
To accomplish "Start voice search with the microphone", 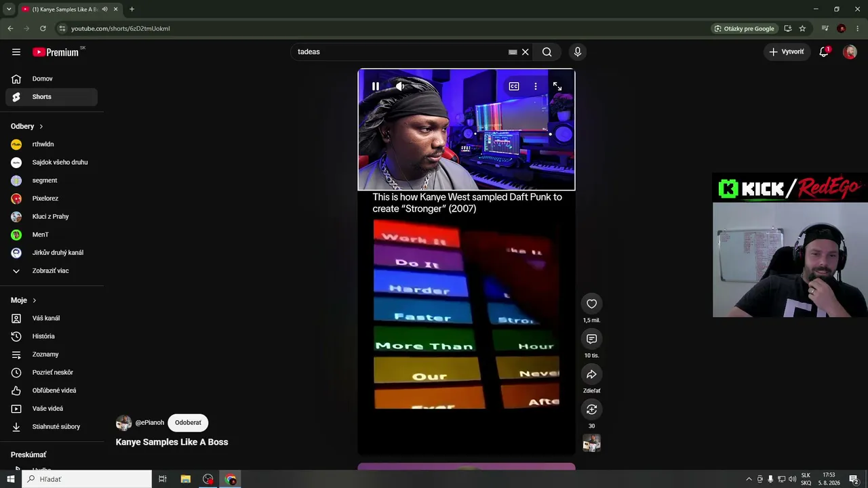I will coord(578,52).
